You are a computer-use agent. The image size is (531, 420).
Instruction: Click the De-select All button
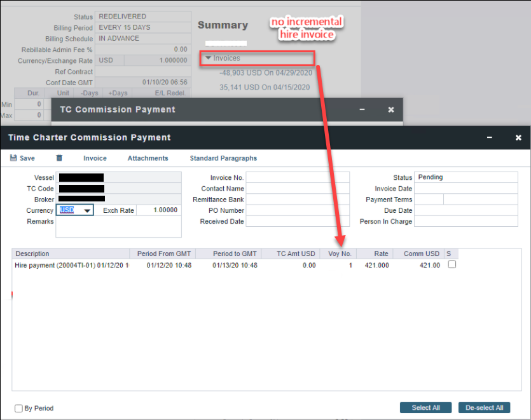point(485,407)
